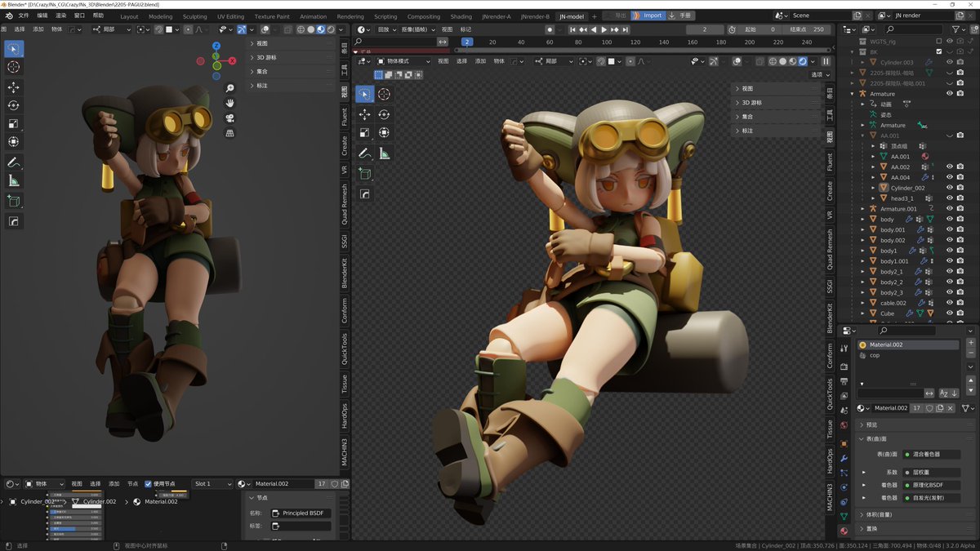The width and height of the screenshot is (980, 551).
Task: Click the 混合着色器 surface shader button
Action: [931, 454]
